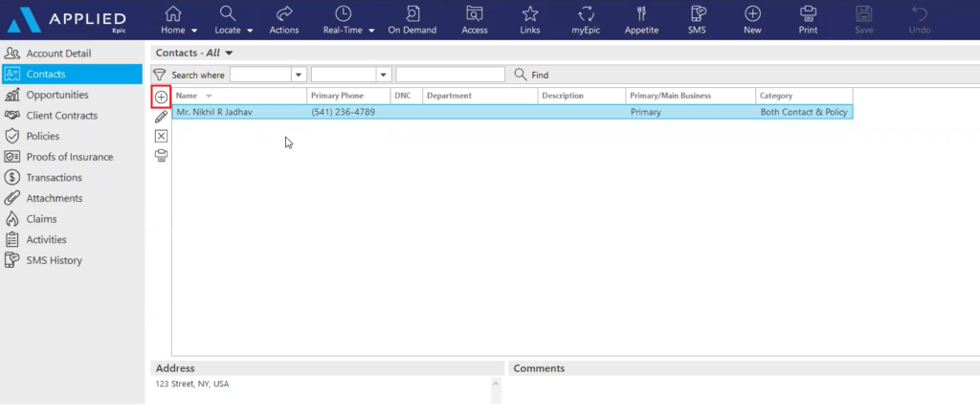Screen dimensions: 980x419
Task: Click the Department column header
Action: [x=480, y=97]
